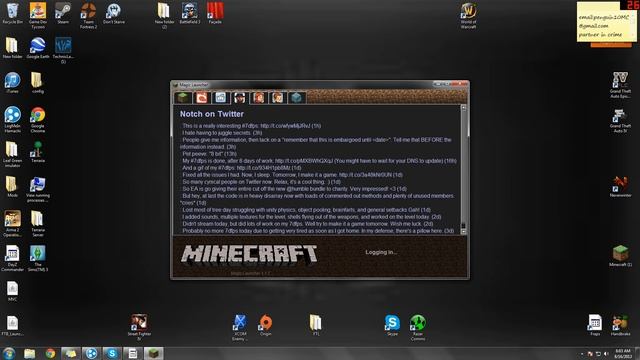Image resolution: width=640 pixels, height=360 pixels.
Task: Select the DayZ Commander desktop icon
Action: (x=12, y=258)
